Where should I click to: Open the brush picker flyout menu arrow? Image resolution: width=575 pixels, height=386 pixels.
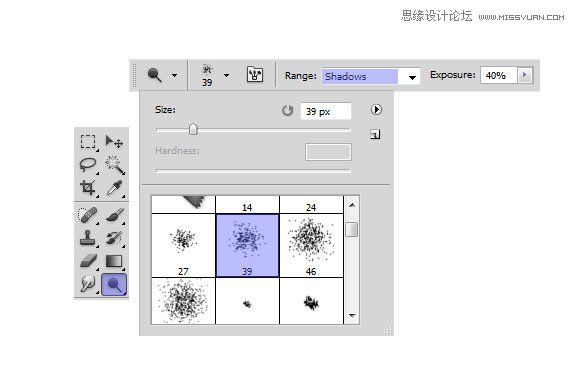(376, 109)
